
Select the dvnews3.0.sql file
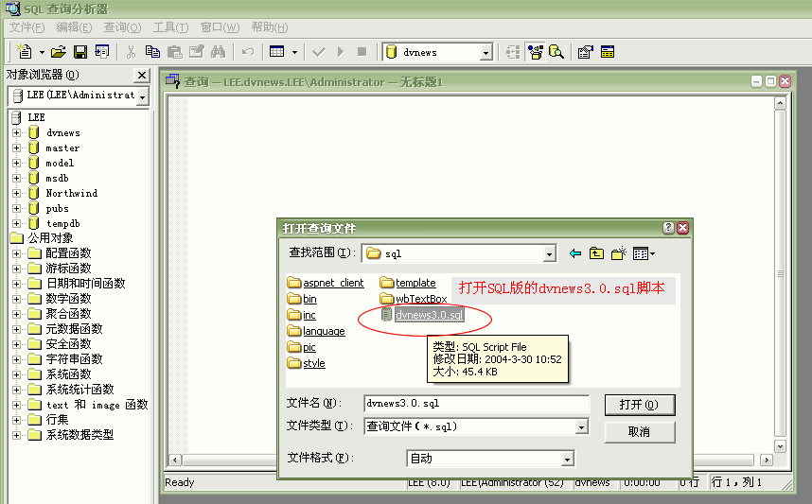429,315
